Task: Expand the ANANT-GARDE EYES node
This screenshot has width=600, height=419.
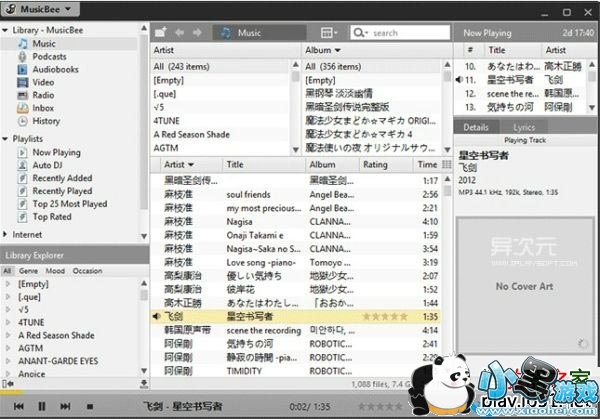Action: [7, 361]
